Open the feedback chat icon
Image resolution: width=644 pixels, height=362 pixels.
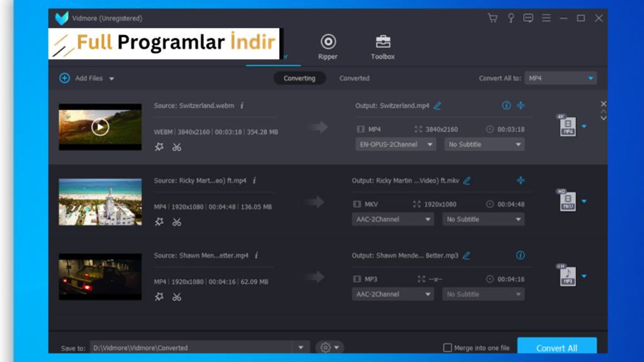point(528,18)
